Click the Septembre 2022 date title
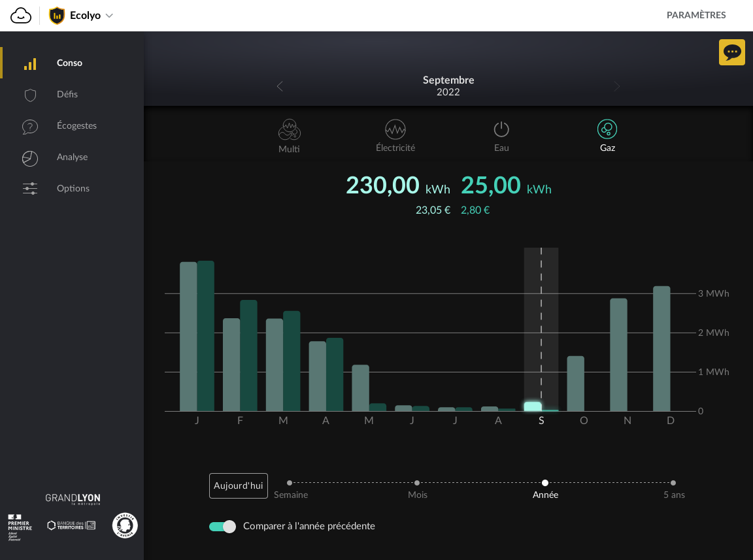753x560 pixels. tap(448, 86)
